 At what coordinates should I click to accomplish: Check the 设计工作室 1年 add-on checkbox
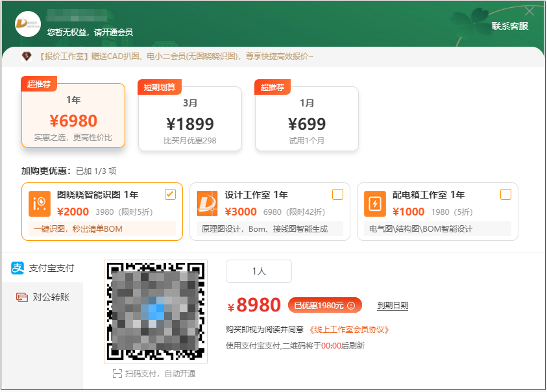pos(337,195)
